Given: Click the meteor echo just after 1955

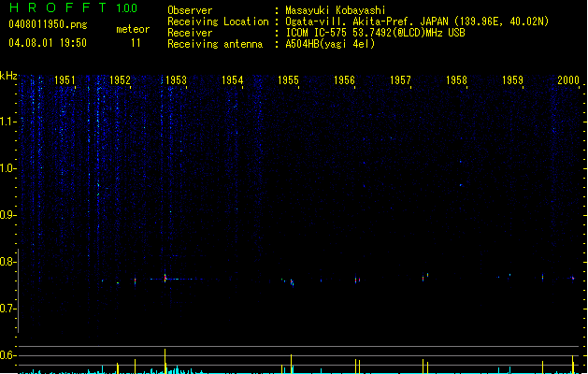Looking at the screenshot, I should pos(292,282).
